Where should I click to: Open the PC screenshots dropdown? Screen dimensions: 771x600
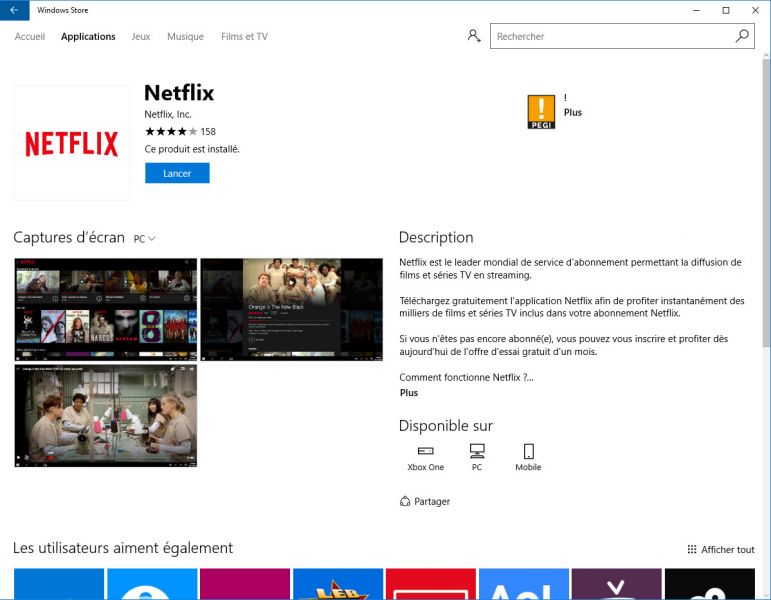(x=145, y=239)
